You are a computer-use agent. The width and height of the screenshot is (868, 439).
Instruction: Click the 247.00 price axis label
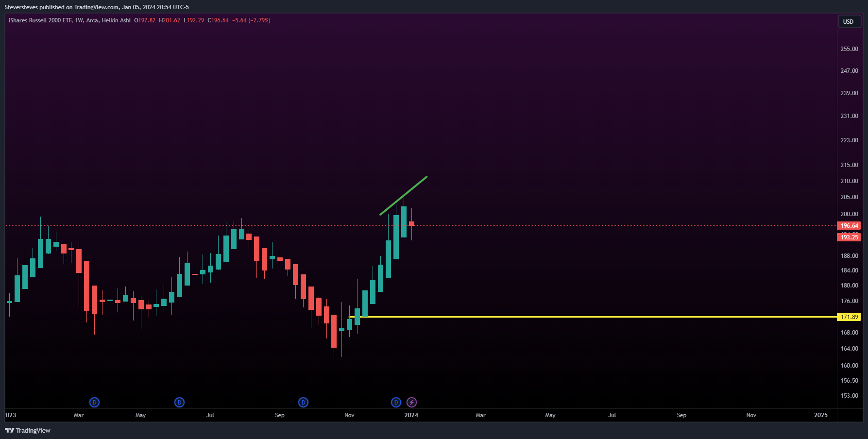click(849, 71)
